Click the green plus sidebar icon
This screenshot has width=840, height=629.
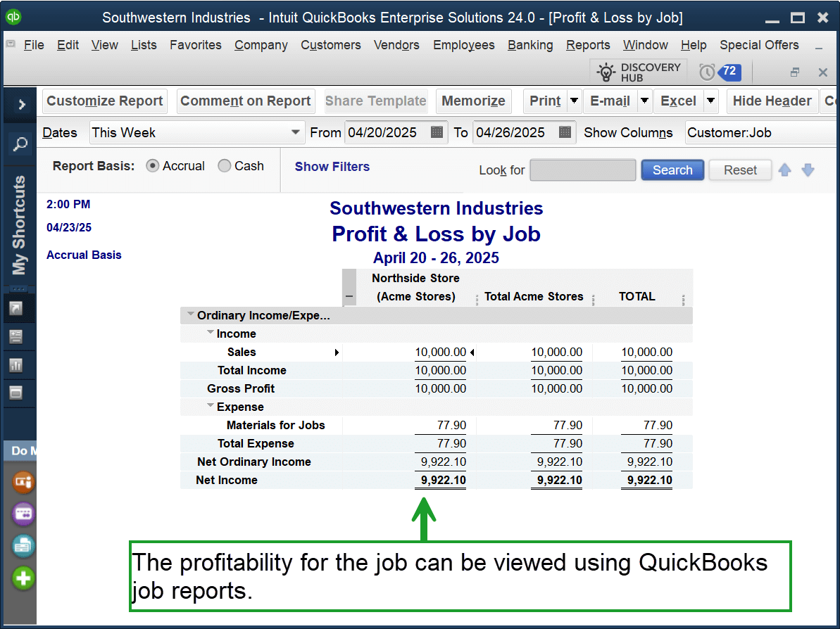click(x=23, y=578)
